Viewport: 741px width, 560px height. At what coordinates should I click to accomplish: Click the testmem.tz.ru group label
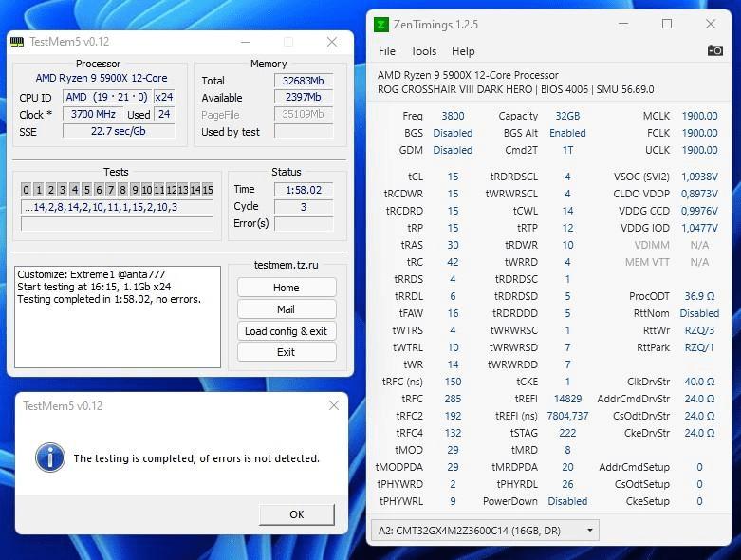coord(286,265)
